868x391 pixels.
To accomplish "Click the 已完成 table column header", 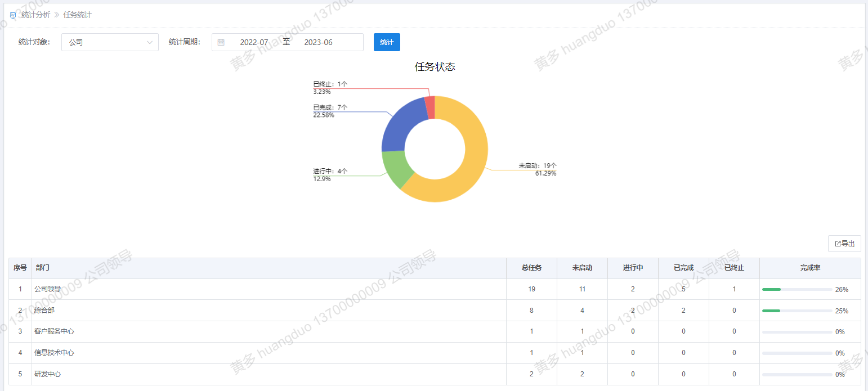I will click(683, 268).
